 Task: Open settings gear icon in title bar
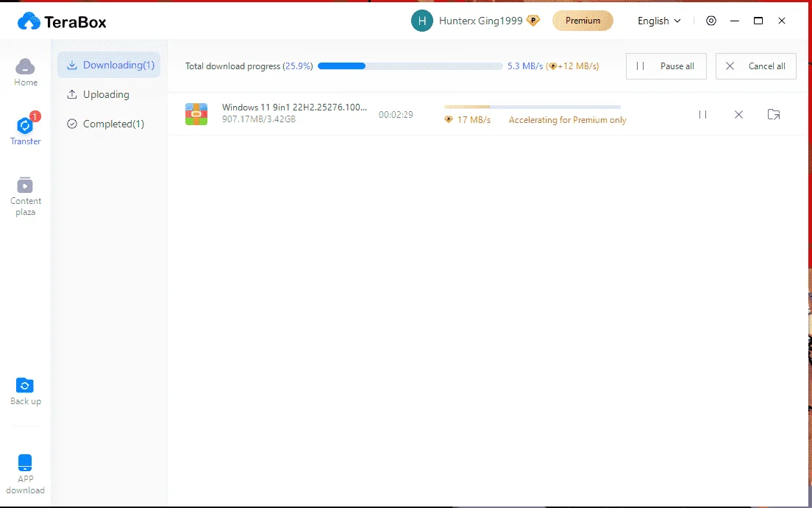click(711, 21)
